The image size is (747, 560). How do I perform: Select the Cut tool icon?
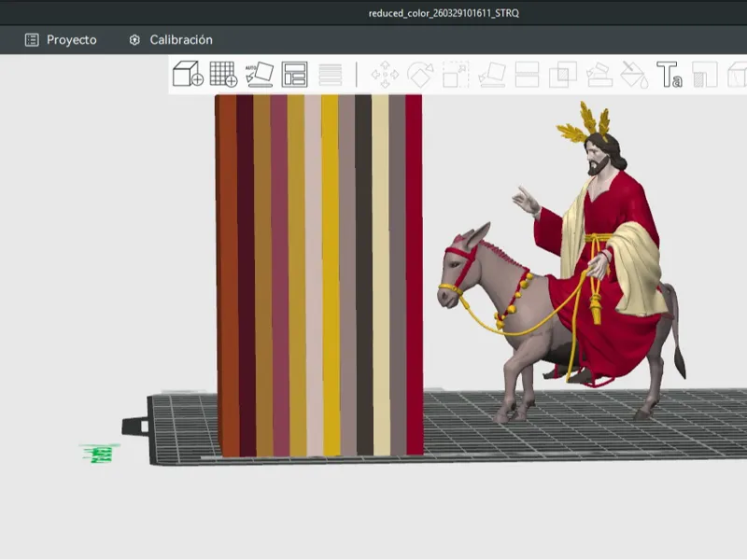(x=527, y=75)
